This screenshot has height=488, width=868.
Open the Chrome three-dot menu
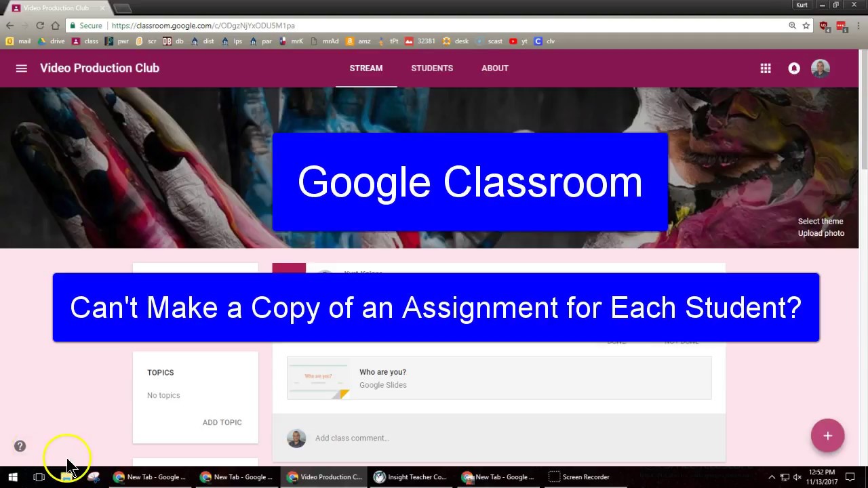pos(858,25)
